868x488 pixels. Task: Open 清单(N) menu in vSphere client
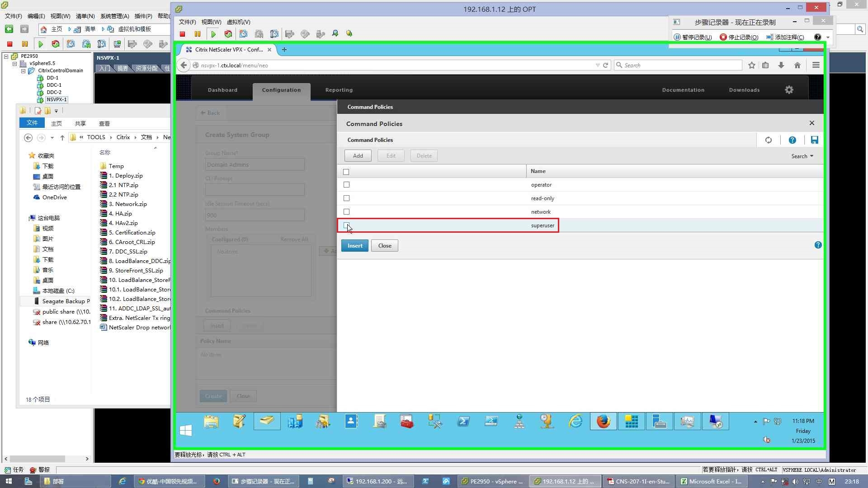click(x=85, y=16)
